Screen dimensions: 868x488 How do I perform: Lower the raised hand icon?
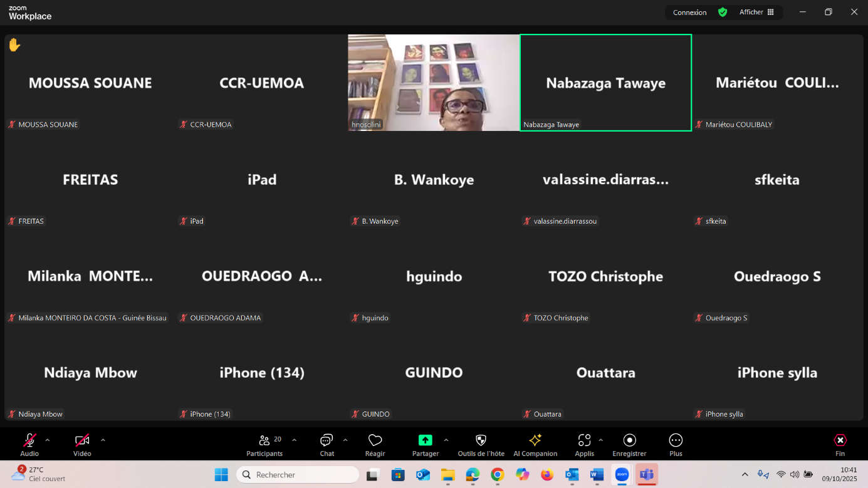click(x=14, y=45)
